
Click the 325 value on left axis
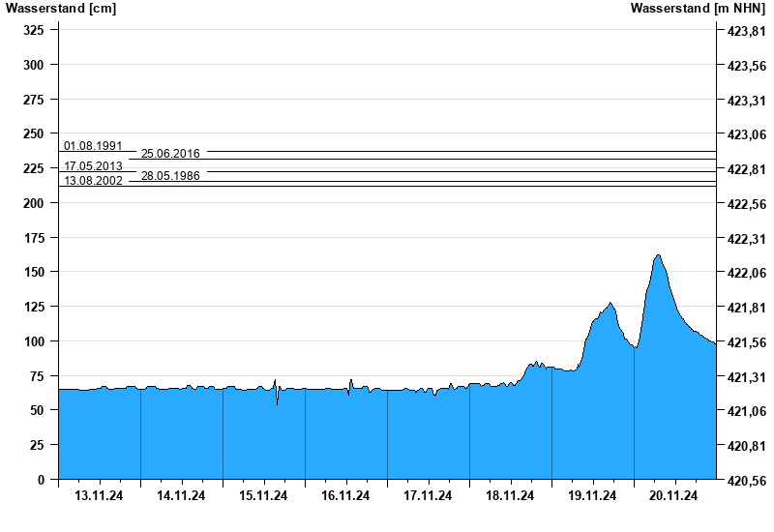click(x=34, y=30)
